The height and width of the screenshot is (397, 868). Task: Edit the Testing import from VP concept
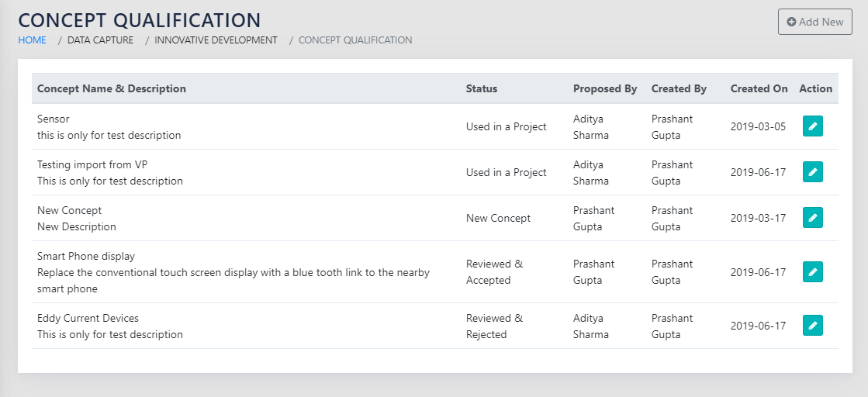pos(812,172)
